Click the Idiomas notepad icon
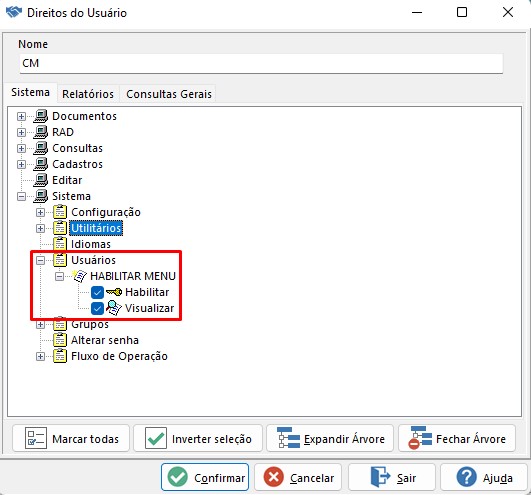Viewport: 531px width, 495px height. pyautogui.click(x=60, y=244)
